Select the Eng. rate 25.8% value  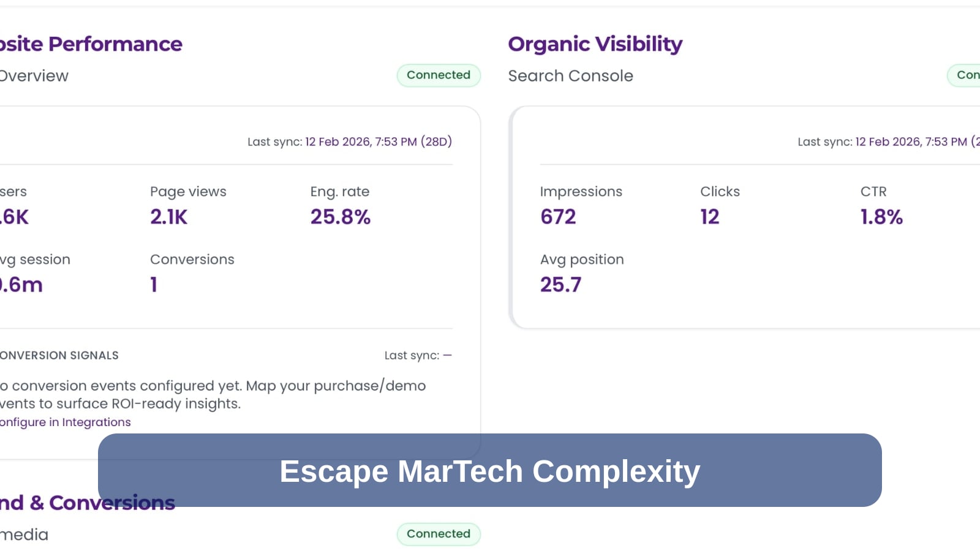point(340,217)
